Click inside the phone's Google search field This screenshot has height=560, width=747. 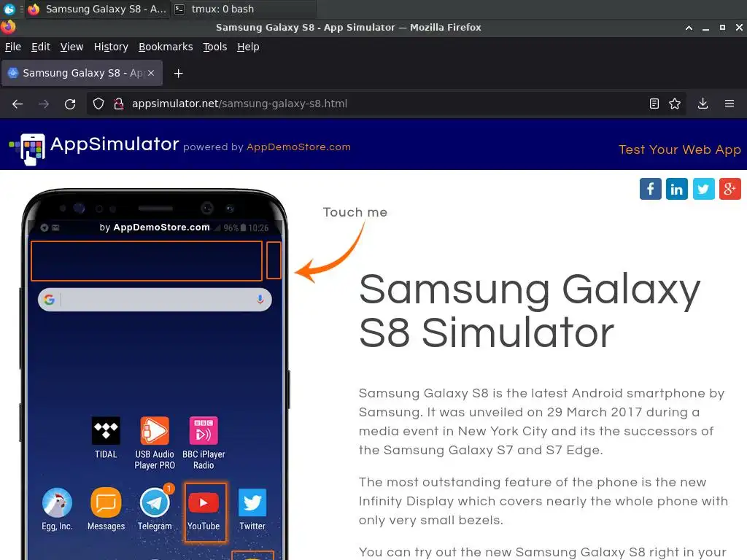pos(155,300)
